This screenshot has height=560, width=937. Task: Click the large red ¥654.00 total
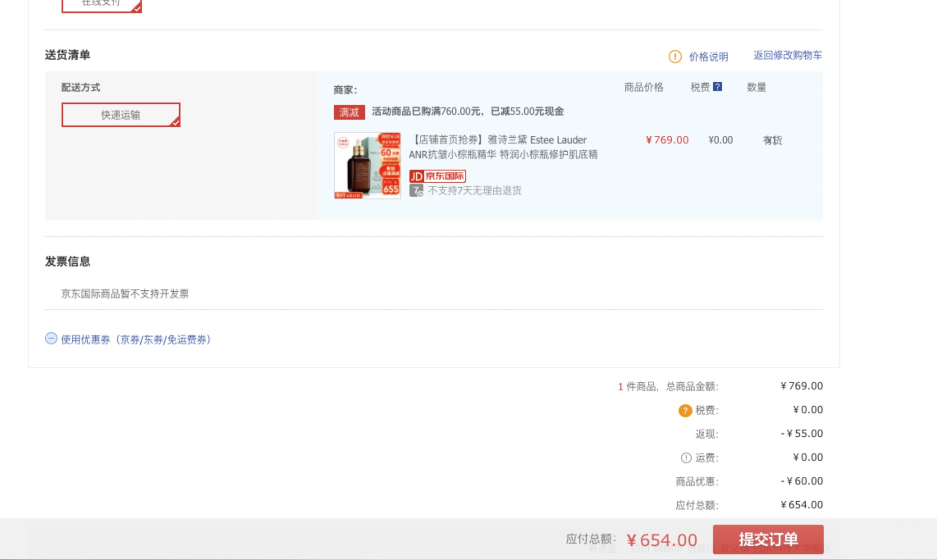click(x=662, y=540)
